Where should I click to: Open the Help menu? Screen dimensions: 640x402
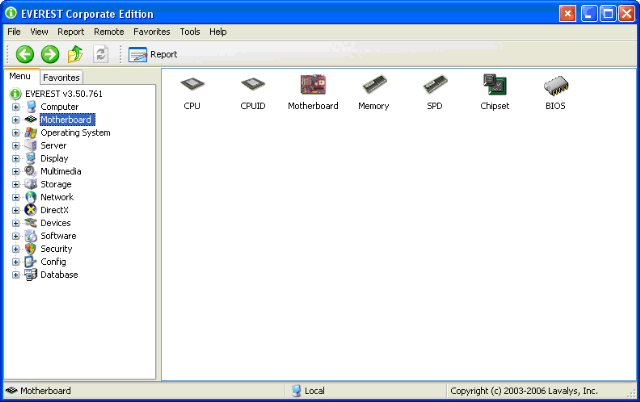click(x=218, y=32)
